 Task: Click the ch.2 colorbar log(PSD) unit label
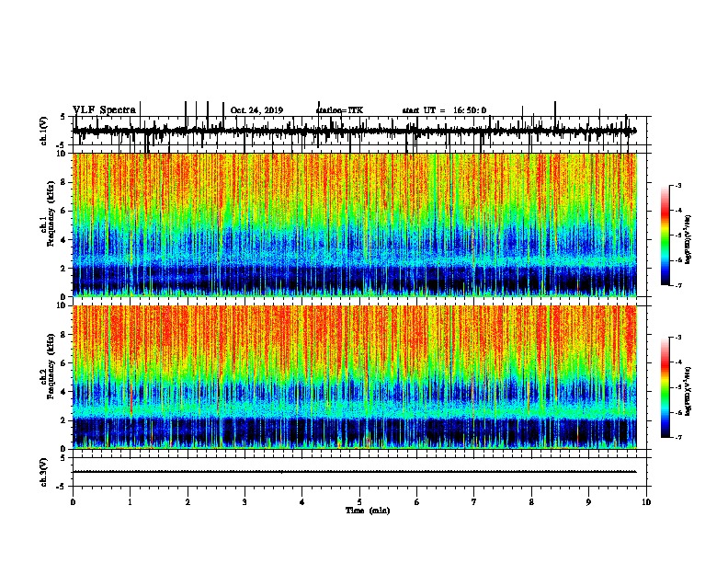[x=688, y=391]
